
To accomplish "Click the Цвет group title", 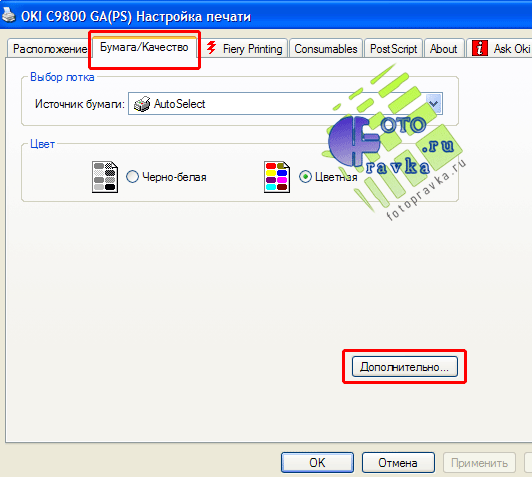I will click(x=42, y=144).
